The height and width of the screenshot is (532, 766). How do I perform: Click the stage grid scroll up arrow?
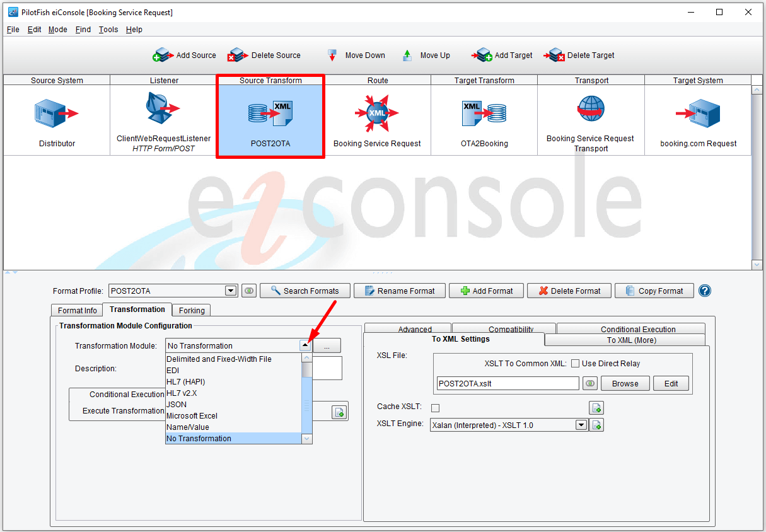pos(757,90)
